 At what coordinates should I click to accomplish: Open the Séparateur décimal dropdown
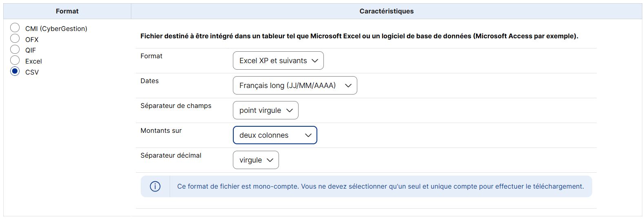(x=256, y=160)
